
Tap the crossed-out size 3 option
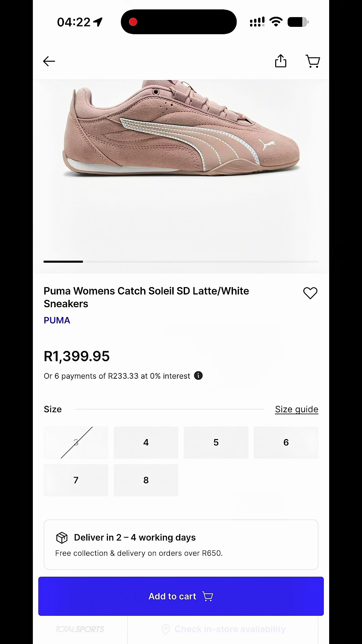point(76,442)
